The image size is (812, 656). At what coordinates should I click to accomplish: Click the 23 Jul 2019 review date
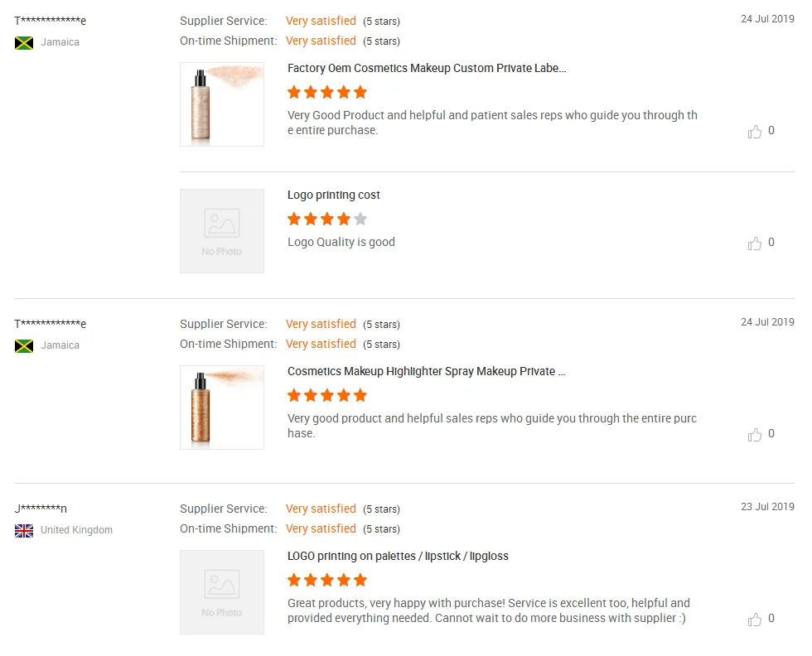[767, 507]
